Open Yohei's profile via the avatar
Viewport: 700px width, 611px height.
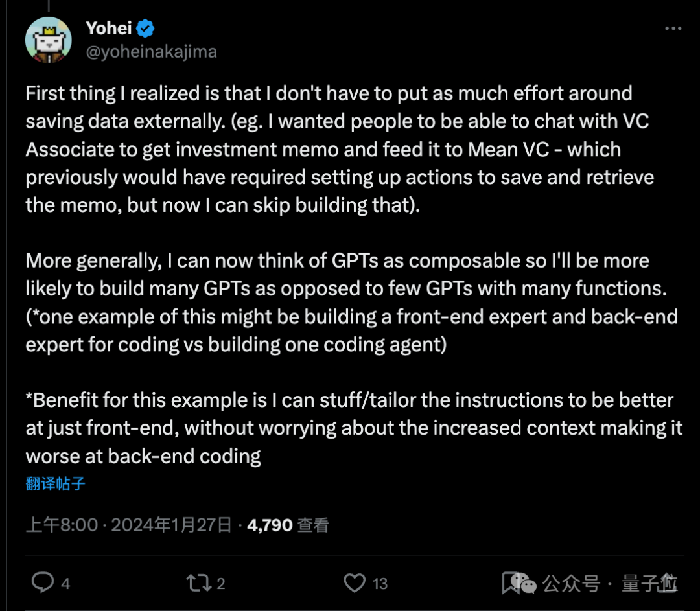click(x=47, y=39)
